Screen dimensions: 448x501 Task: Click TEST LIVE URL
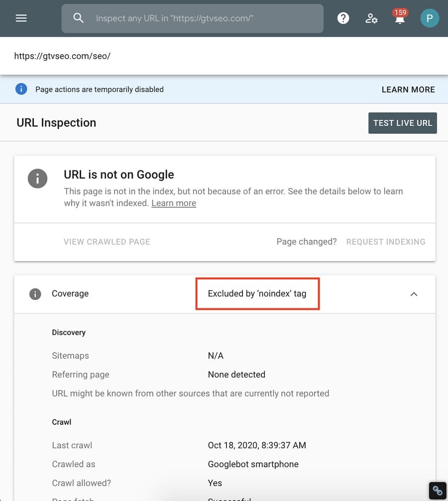coord(402,123)
